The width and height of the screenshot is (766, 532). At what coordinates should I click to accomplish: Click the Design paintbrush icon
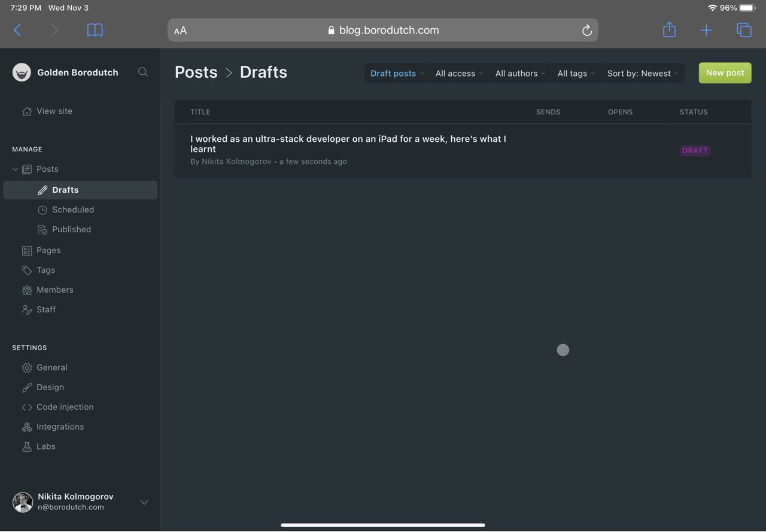pyautogui.click(x=27, y=388)
